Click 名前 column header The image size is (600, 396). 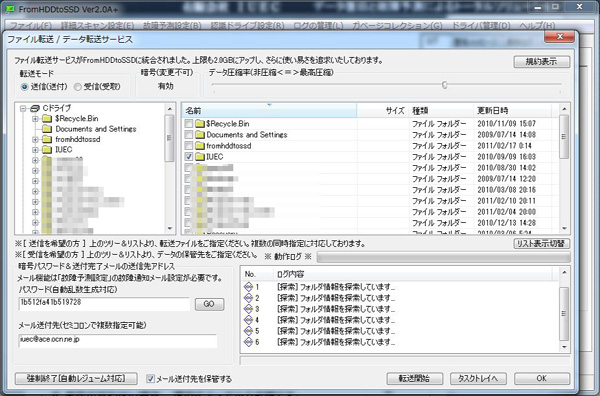click(269, 111)
